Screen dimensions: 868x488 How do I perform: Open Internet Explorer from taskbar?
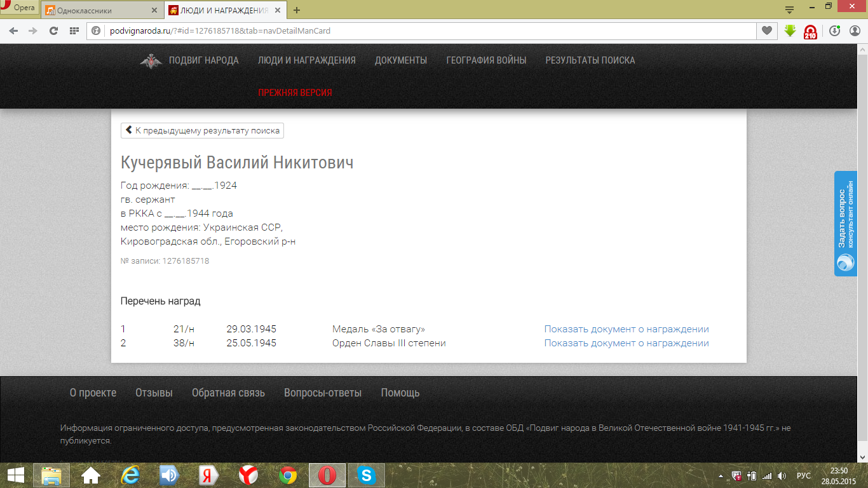[130, 475]
